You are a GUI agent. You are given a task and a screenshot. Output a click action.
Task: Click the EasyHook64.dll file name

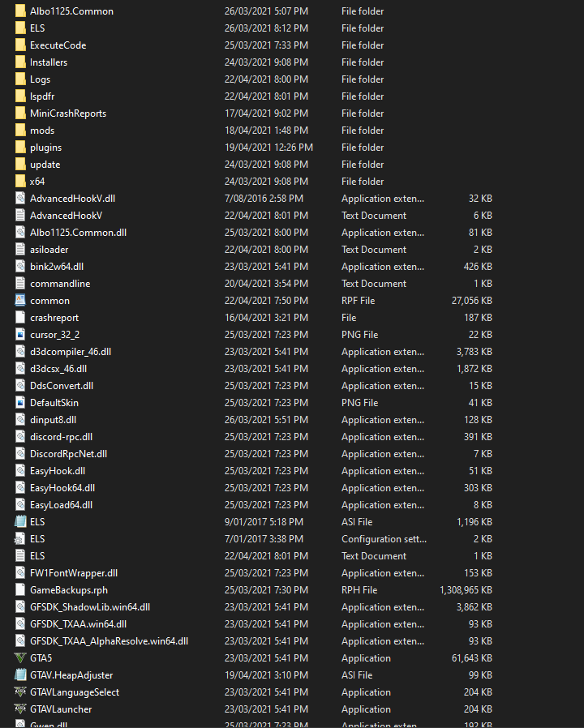tap(62, 488)
